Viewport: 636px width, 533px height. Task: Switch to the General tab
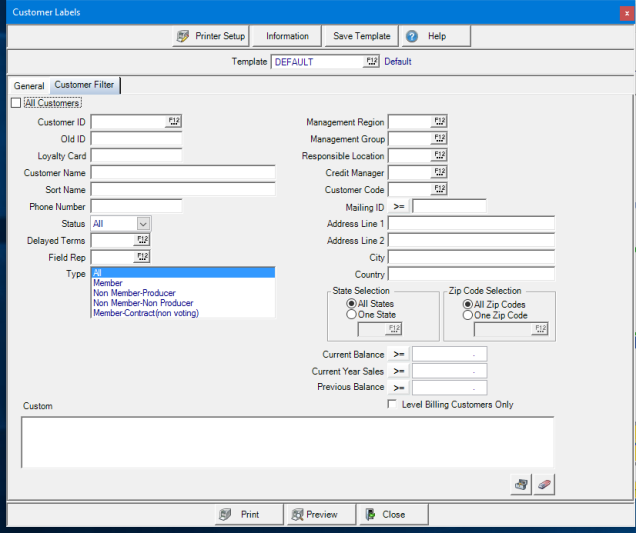[28, 86]
